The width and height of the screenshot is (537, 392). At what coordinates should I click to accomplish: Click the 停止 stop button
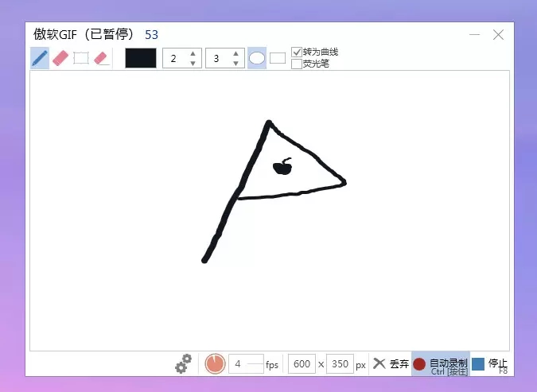point(490,364)
